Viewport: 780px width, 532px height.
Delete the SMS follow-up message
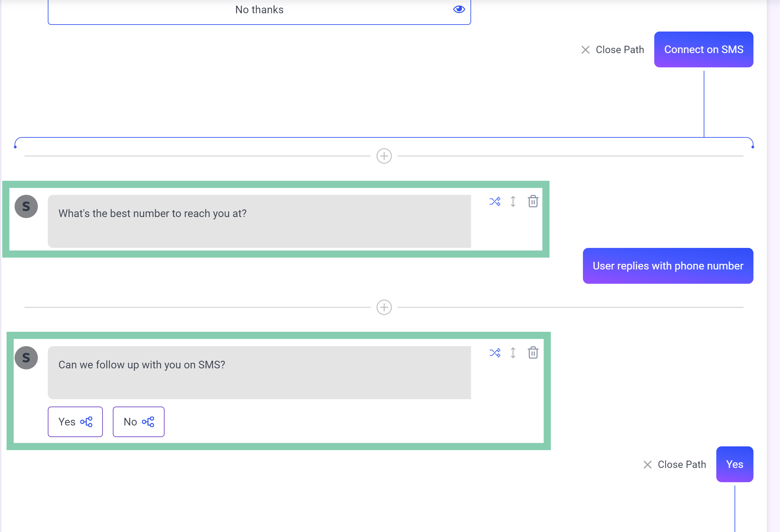(533, 353)
